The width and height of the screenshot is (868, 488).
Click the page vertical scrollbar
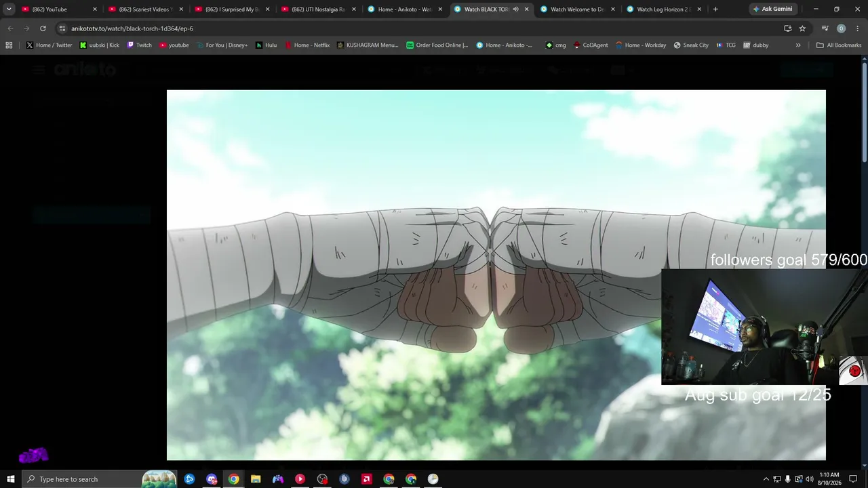pos(865,112)
